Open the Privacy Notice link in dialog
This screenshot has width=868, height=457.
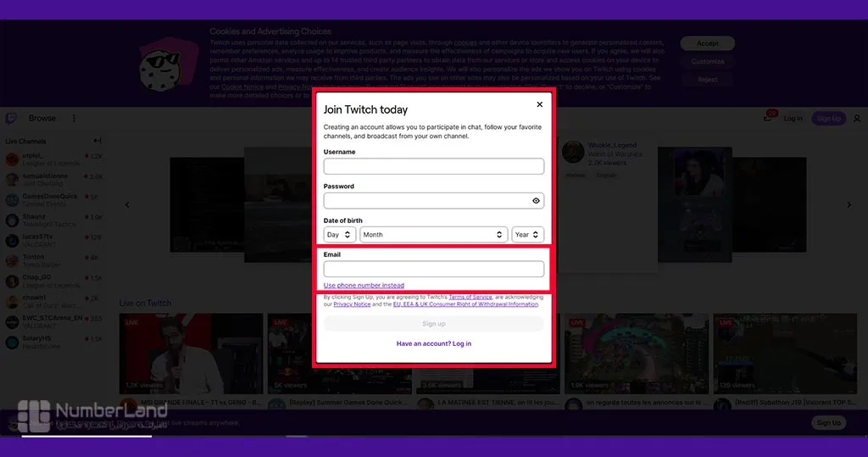click(x=352, y=304)
